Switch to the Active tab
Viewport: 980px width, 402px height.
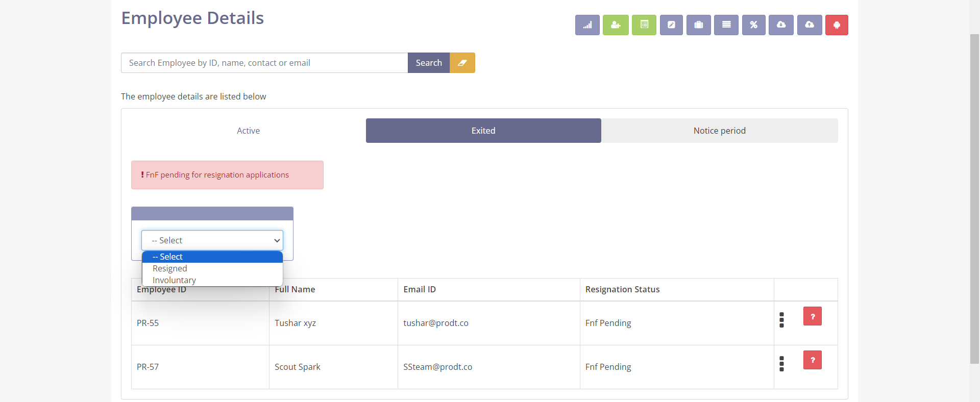(248, 131)
